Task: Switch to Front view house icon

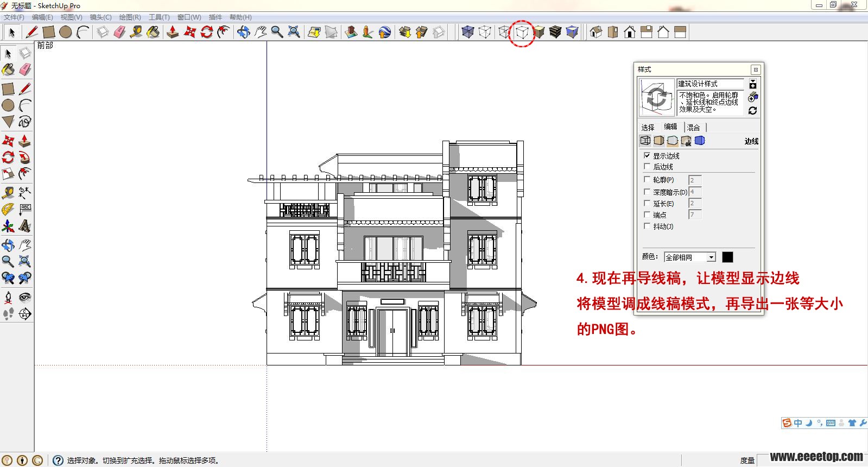Action: click(630, 32)
